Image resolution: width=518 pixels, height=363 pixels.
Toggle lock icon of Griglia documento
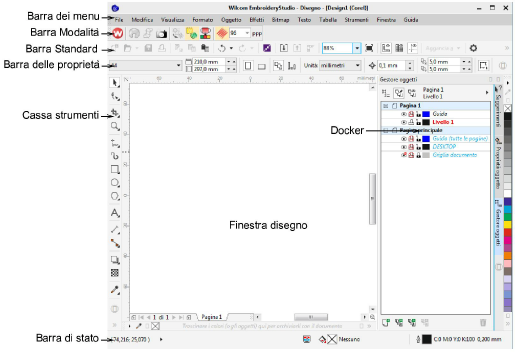click(418, 155)
